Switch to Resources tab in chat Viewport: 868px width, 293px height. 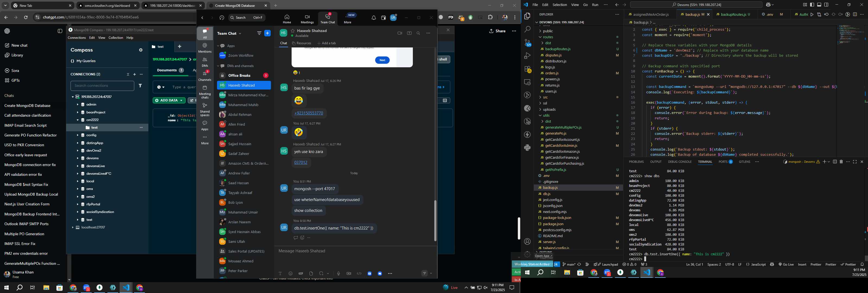tap(301, 43)
